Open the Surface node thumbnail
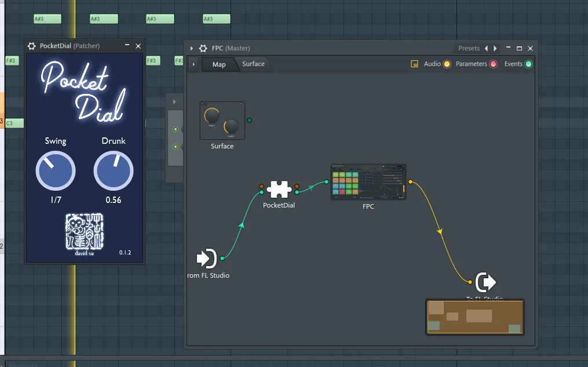This screenshot has height=367, width=588. [x=222, y=121]
